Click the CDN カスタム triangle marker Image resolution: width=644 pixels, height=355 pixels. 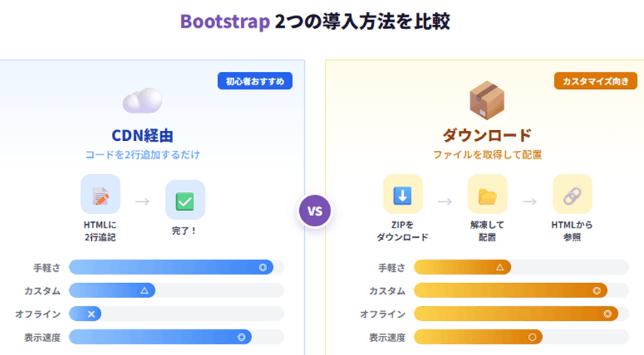pyautogui.click(x=144, y=290)
